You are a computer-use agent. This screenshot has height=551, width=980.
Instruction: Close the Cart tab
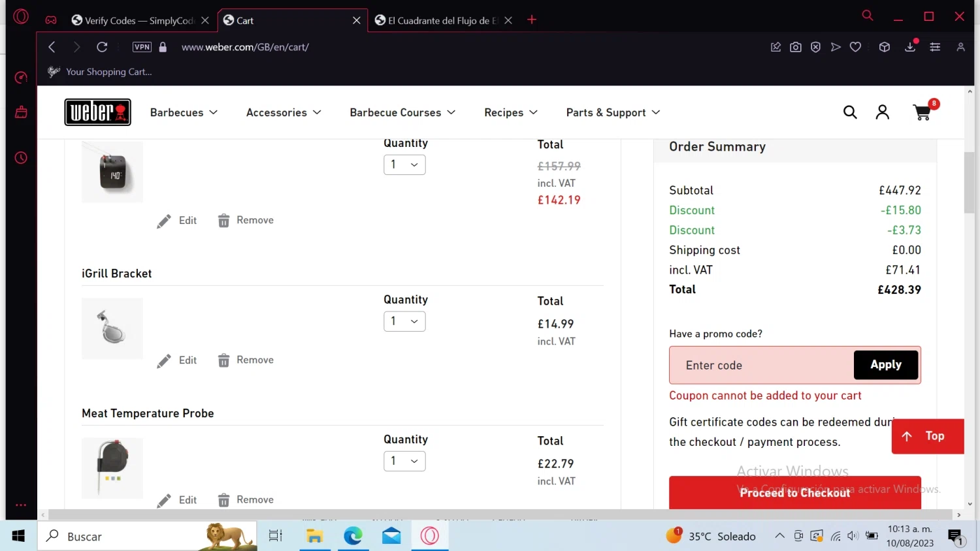click(357, 20)
